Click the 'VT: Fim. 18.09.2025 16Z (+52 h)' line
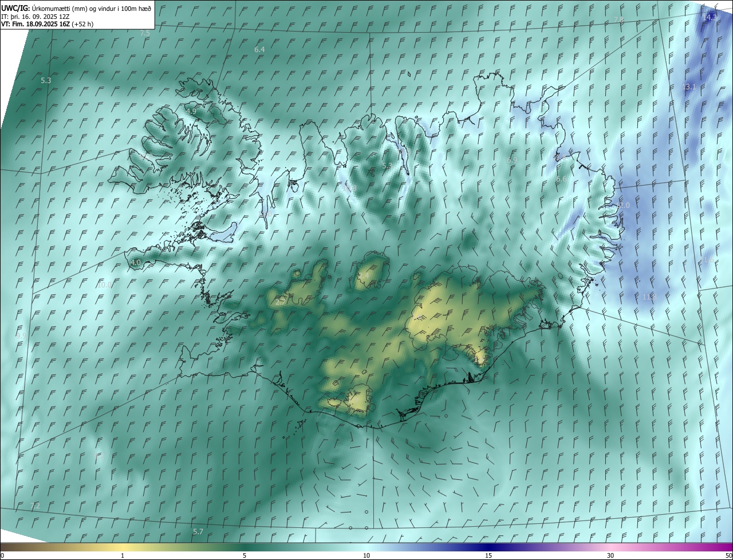Image resolution: width=733 pixels, height=560 pixels. pyautogui.click(x=48, y=24)
